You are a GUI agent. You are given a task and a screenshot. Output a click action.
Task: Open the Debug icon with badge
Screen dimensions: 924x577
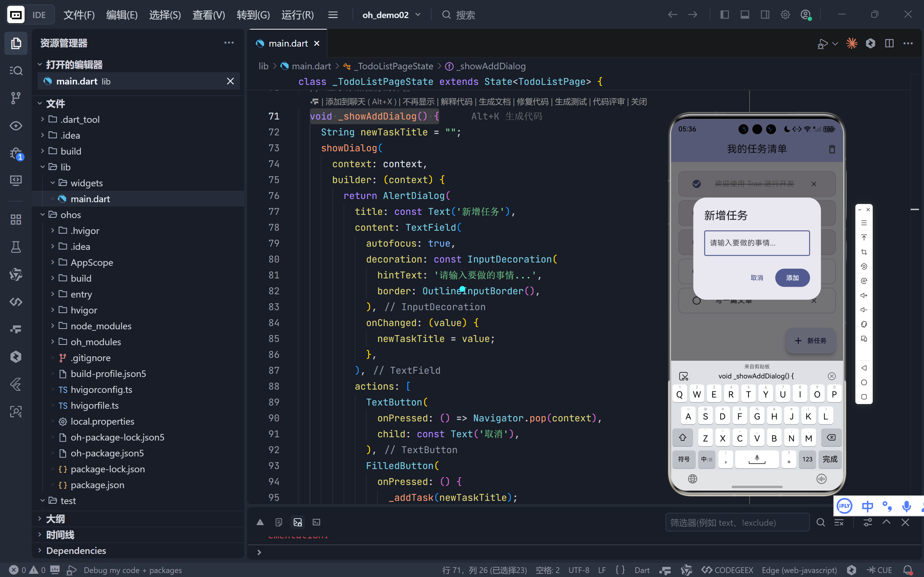(x=16, y=154)
